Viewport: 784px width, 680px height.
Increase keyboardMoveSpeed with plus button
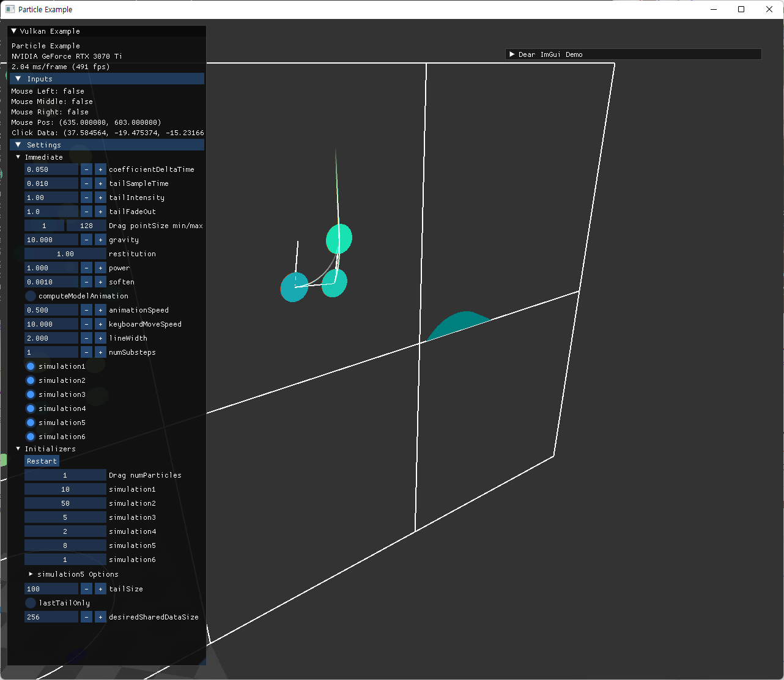click(x=100, y=324)
